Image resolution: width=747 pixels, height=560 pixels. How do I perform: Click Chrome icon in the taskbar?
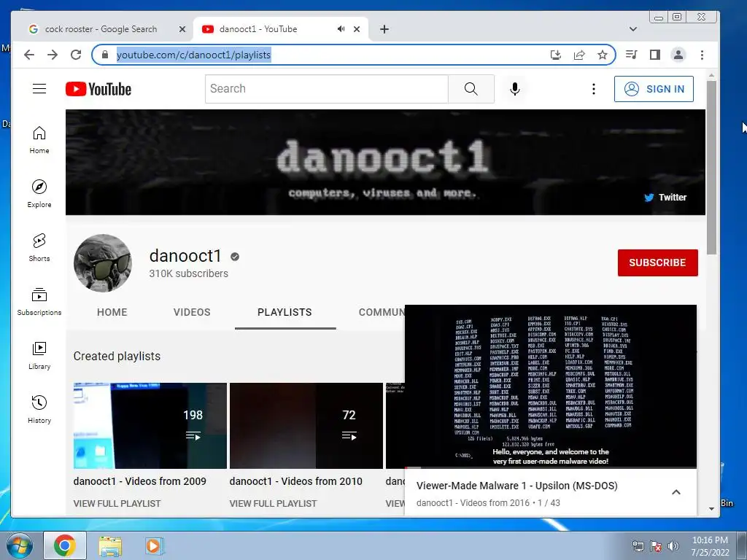coord(65,545)
